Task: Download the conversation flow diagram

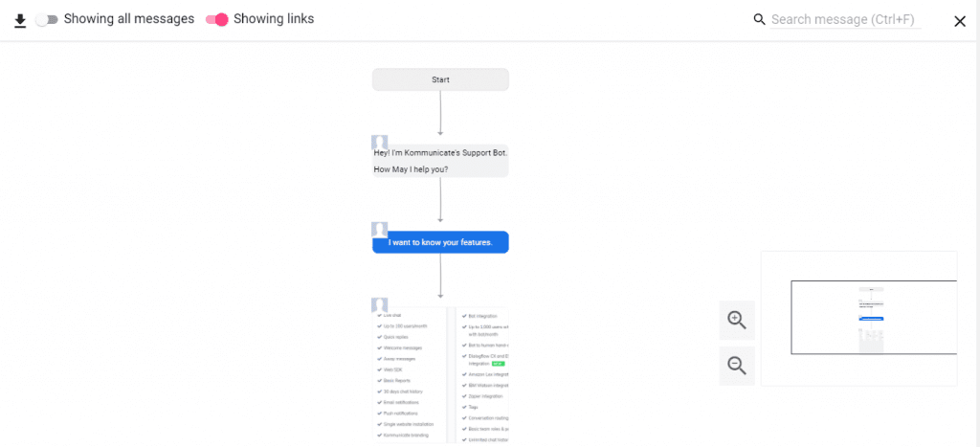Action: tap(20, 21)
